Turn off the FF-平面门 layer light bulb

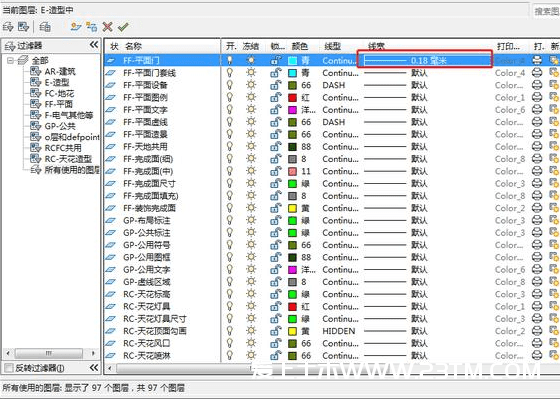[230, 60]
